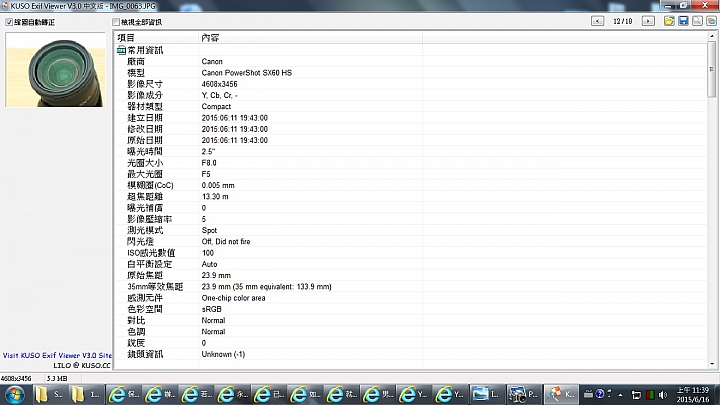
Task: Select the 模糊圈(CoC) row showing 0.005 mm
Action: point(411,185)
